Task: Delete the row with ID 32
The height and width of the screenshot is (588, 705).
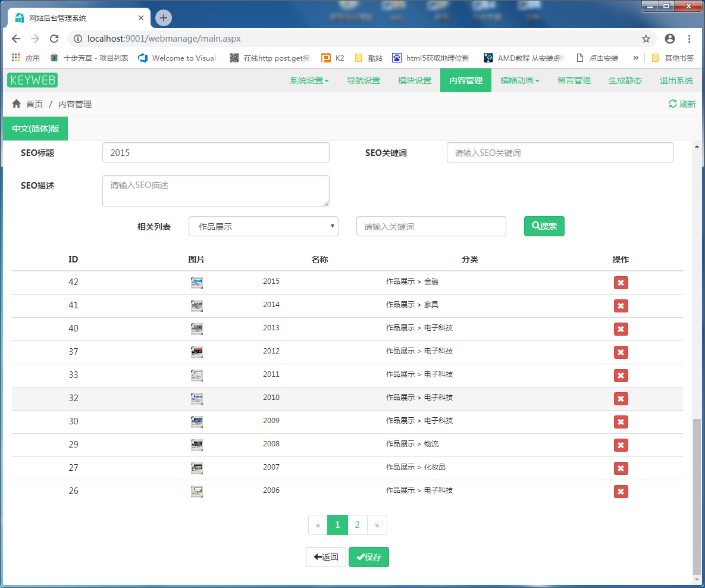Action: click(x=621, y=399)
